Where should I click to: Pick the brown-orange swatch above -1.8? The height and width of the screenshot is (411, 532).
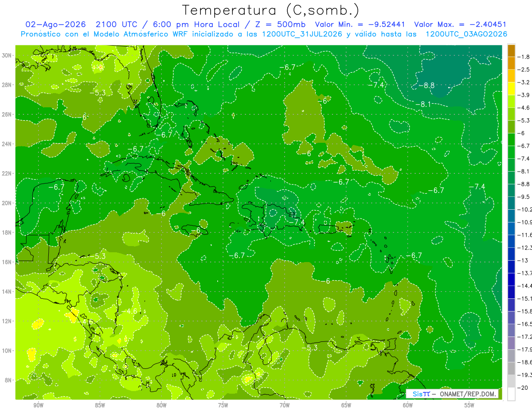511,51
